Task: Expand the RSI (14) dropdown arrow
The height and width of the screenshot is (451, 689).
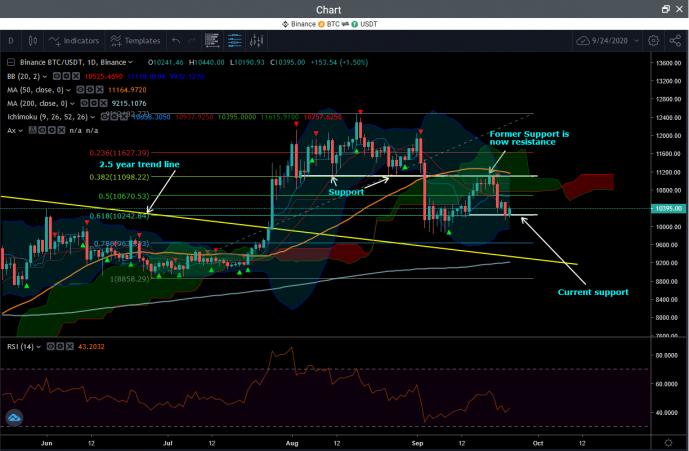Action: 39,347
